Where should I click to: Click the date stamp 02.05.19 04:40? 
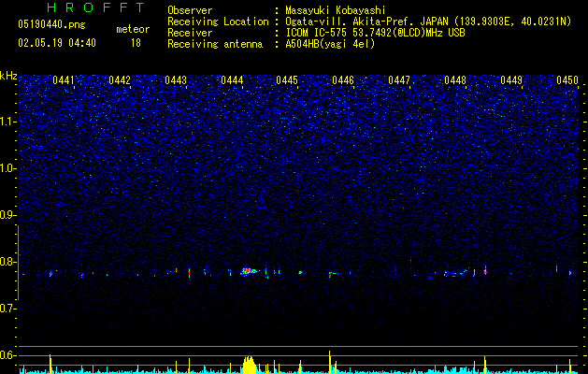pos(57,43)
